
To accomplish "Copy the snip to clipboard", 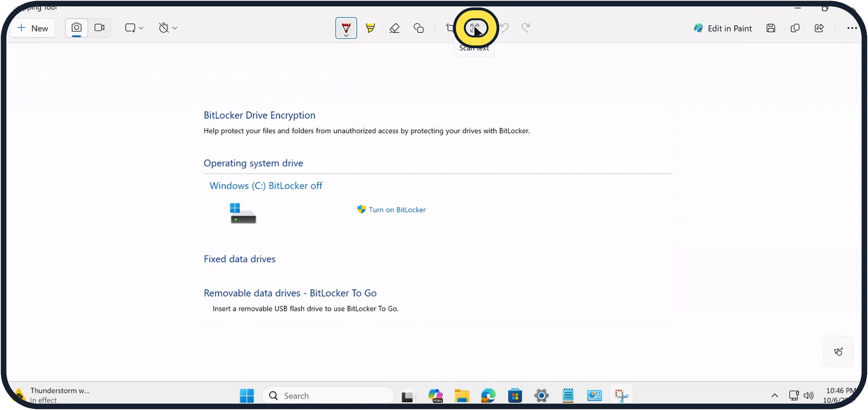I will tap(795, 28).
